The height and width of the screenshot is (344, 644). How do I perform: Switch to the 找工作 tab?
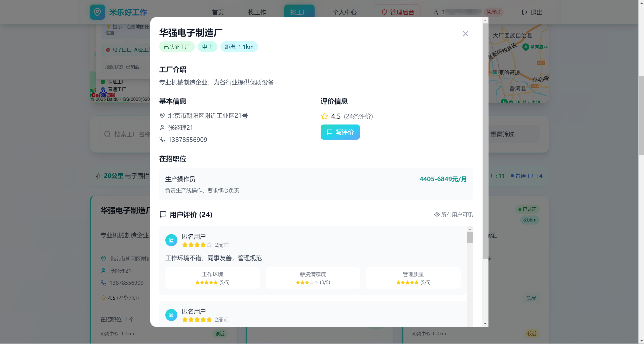click(x=257, y=12)
